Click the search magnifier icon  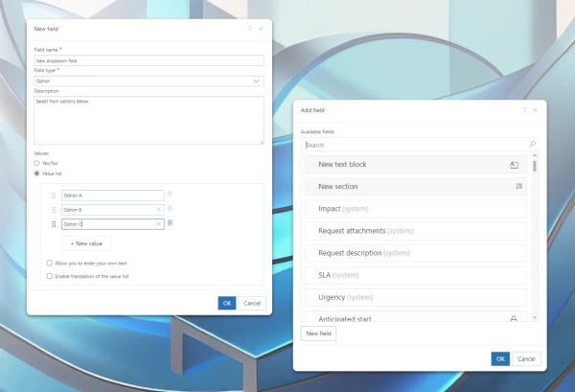[x=532, y=145]
